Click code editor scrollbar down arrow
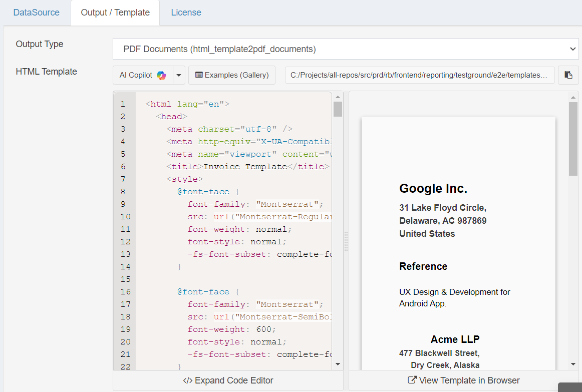 tap(338, 364)
